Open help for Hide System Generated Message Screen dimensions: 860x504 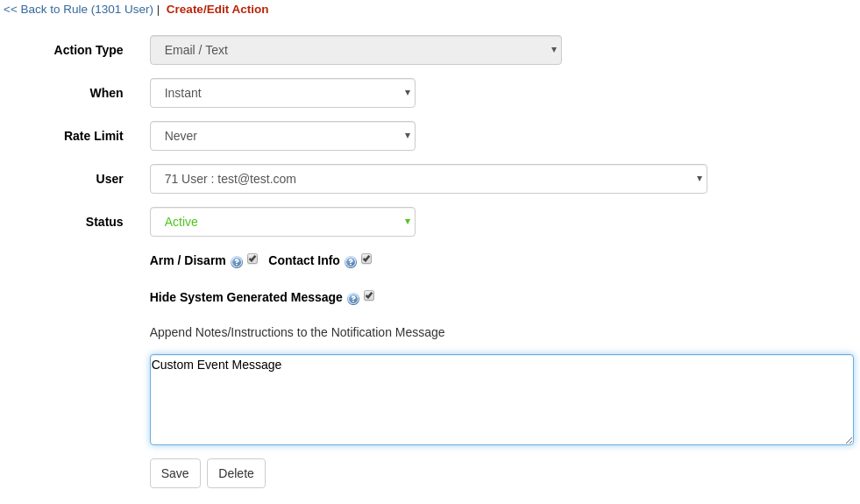pyautogui.click(x=353, y=299)
